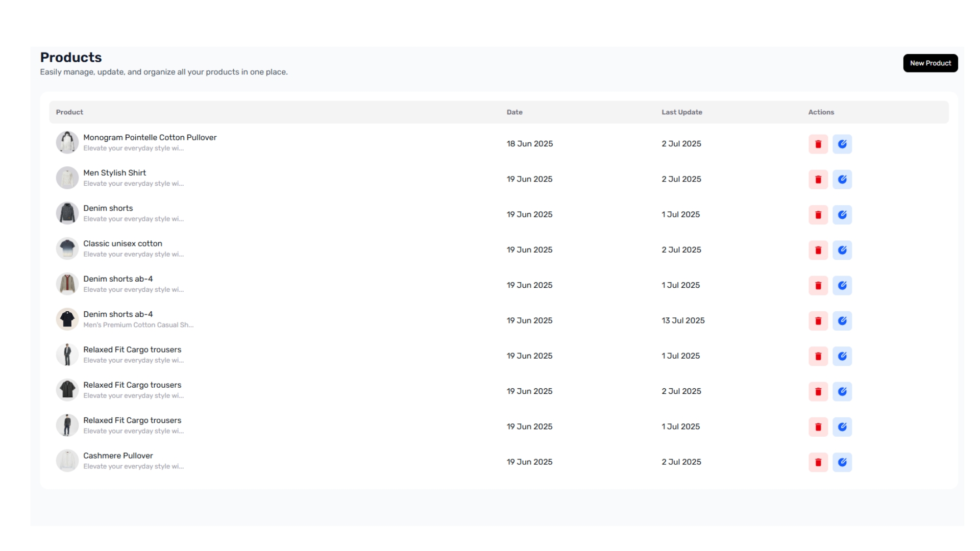
Task: Click trash icon for Classic unisex cotton
Action: (x=818, y=250)
